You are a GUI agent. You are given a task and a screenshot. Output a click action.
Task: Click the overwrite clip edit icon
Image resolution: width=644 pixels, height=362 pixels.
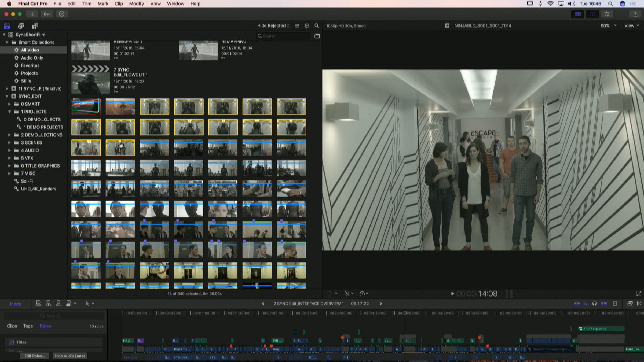68,303
